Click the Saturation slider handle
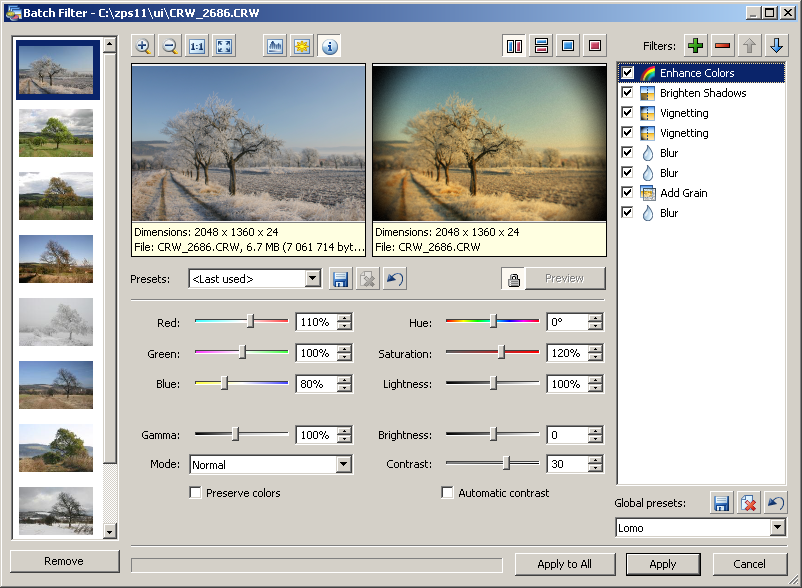The image size is (802, 588). coord(502,352)
